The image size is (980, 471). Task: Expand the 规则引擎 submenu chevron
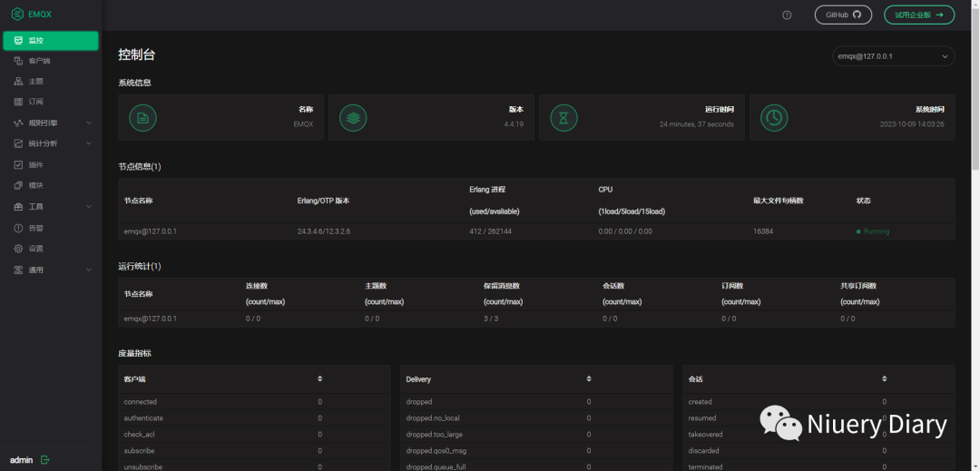click(89, 123)
